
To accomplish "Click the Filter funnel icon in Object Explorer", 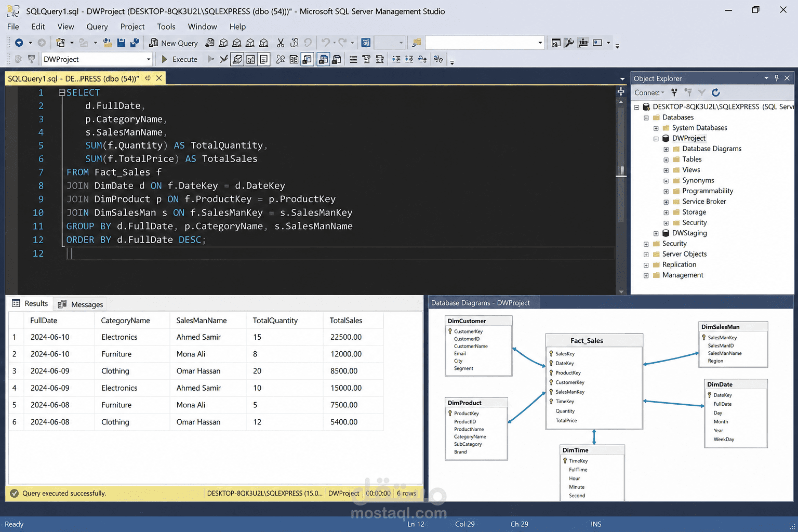I will tap(702, 92).
